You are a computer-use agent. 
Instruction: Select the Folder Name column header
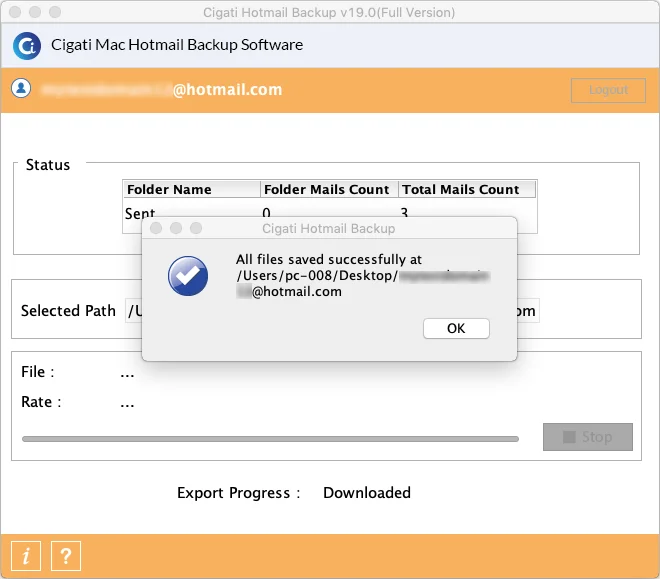click(x=192, y=189)
